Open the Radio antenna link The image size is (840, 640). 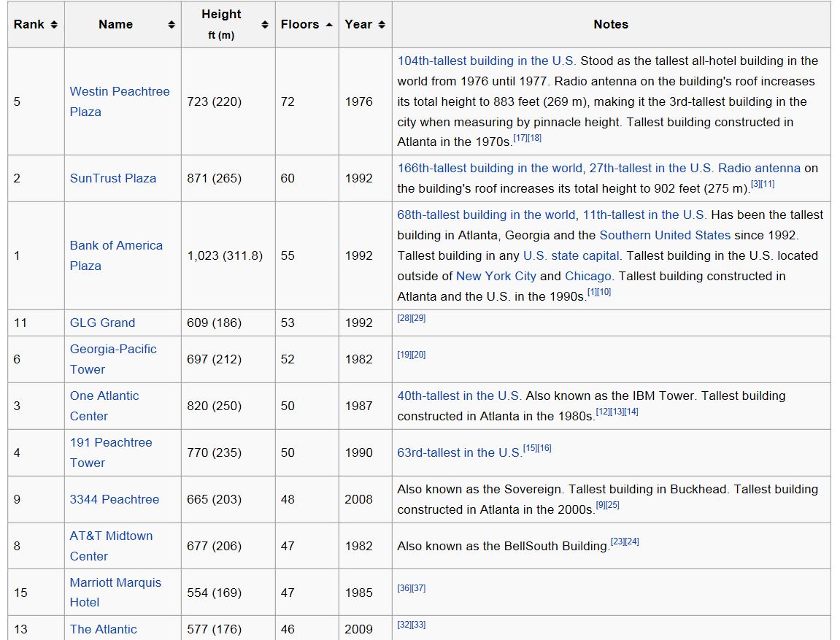click(759, 168)
